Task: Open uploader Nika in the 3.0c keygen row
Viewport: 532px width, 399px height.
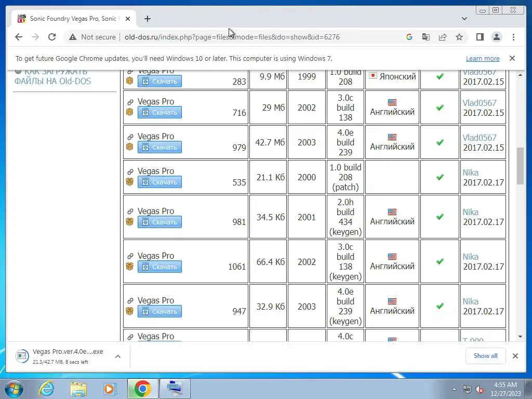Action: click(x=471, y=257)
